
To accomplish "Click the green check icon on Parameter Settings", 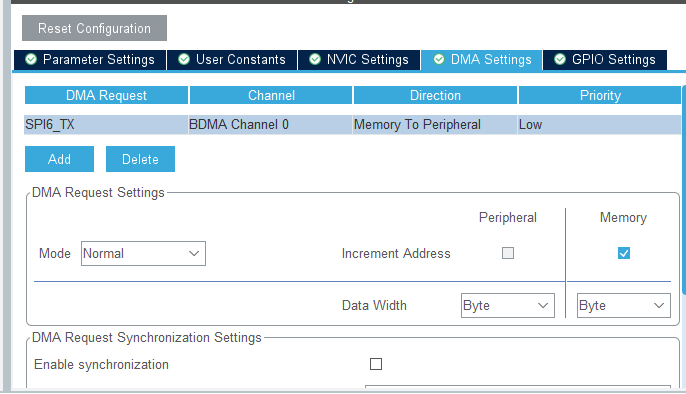I will point(31,59).
